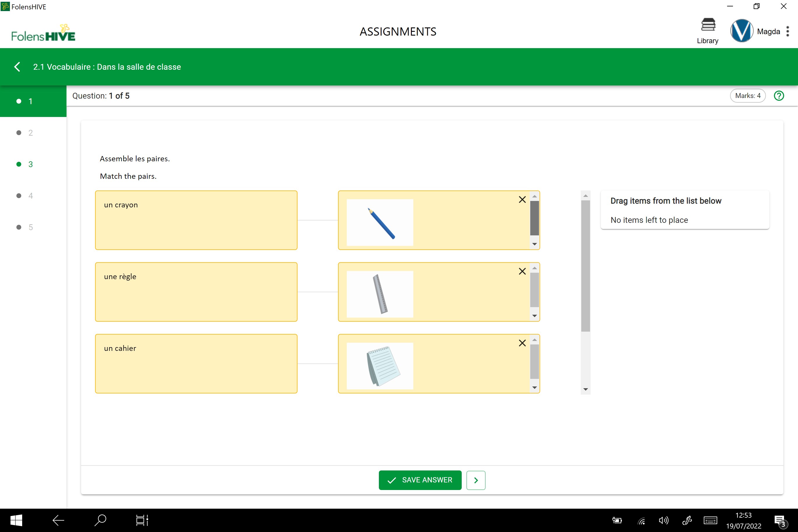Click Magda's profile avatar
The image size is (798, 532).
click(742, 31)
